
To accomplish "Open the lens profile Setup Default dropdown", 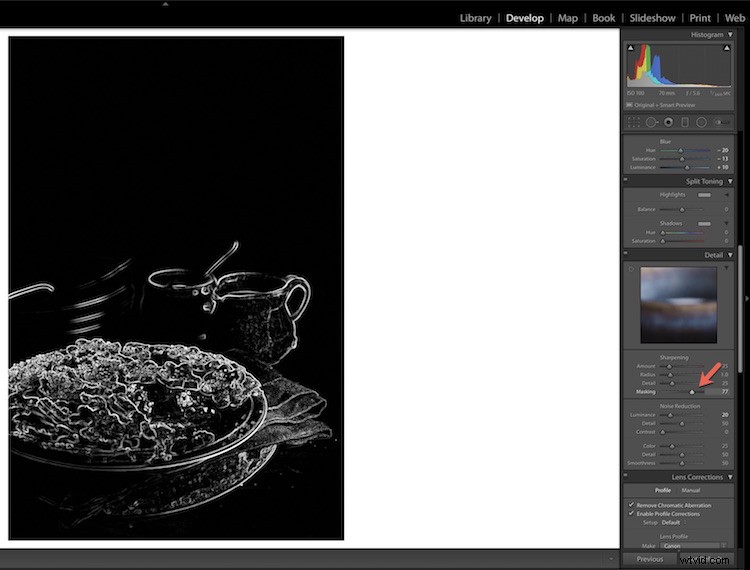I will tap(672, 522).
